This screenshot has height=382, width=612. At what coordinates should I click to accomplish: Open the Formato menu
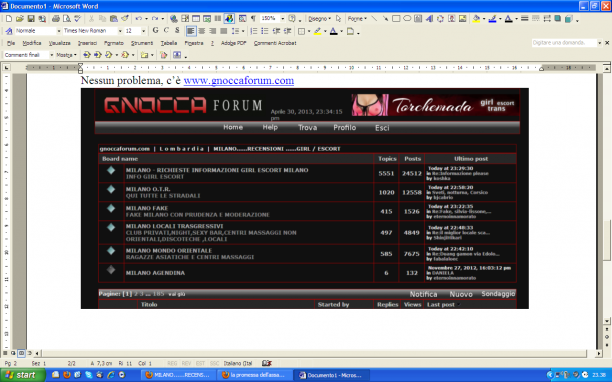114,43
